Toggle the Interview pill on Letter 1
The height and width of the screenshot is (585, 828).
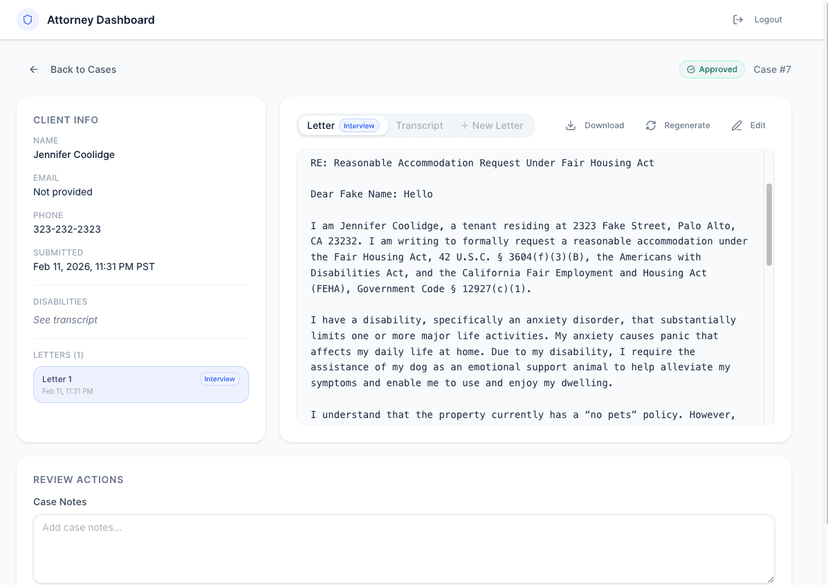point(219,379)
